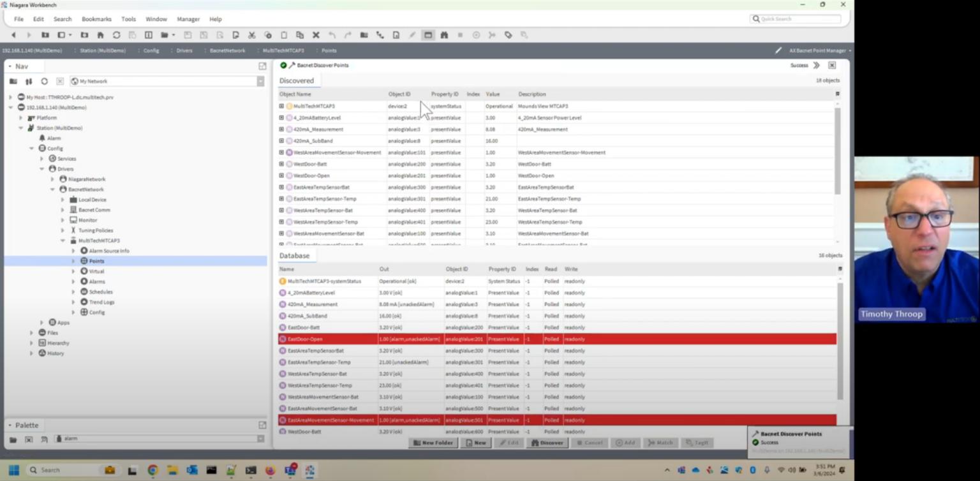Select the Discovered tab
The width and height of the screenshot is (980, 481).
coord(297,81)
